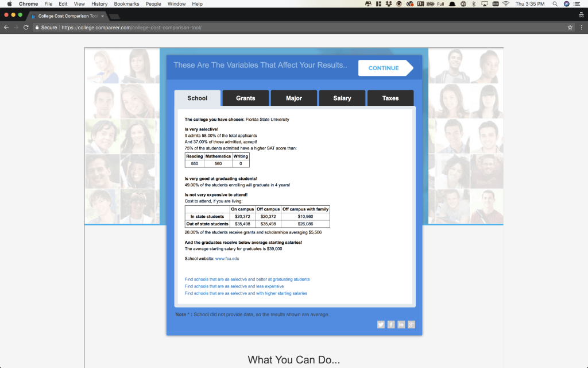588x368 pixels.
Task: Switch to the Major tab
Action: coord(294,98)
